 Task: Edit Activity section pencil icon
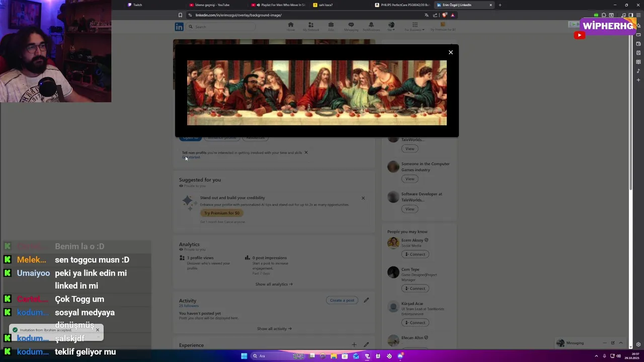pos(366,300)
